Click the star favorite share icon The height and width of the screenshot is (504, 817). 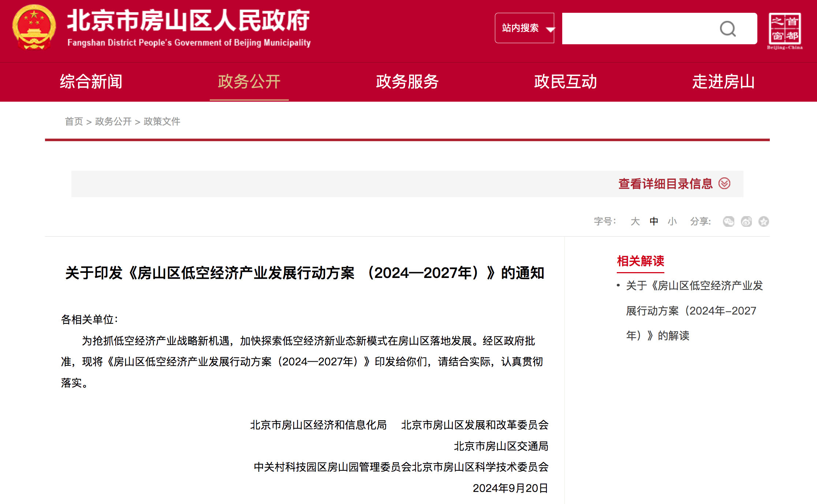point(764,221)
